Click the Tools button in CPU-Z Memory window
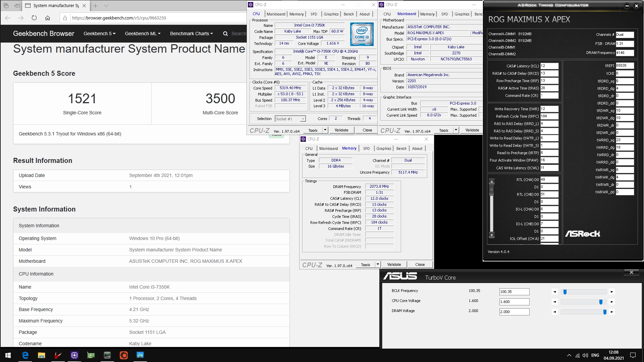The width and height of the screenshot is (644, 362). tap(366, 264)
